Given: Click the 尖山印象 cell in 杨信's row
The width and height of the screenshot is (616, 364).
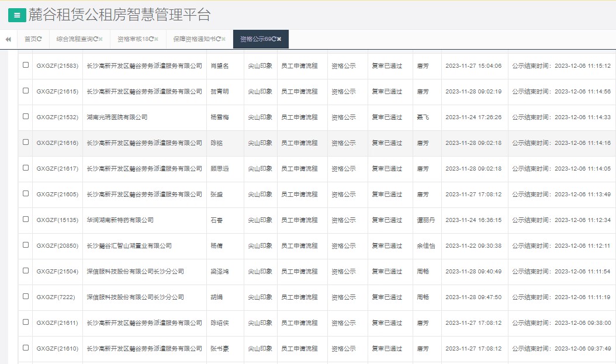Looking at the screenshot, I should coord(261,245).
